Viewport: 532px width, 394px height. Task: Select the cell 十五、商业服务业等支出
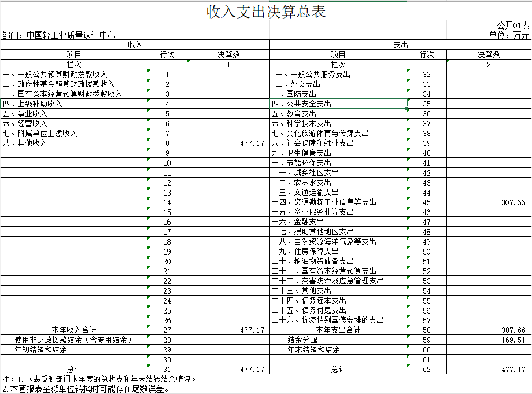point(338,212)
